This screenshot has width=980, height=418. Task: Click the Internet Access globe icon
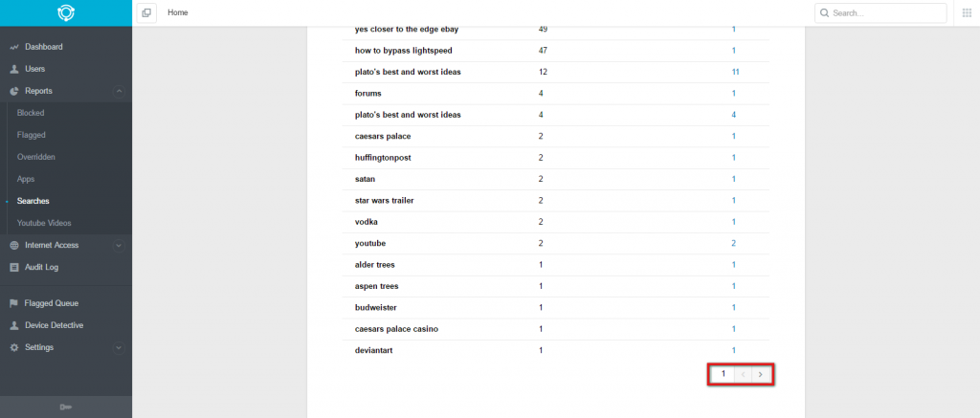pyautogui.click(x=14, y=245)
